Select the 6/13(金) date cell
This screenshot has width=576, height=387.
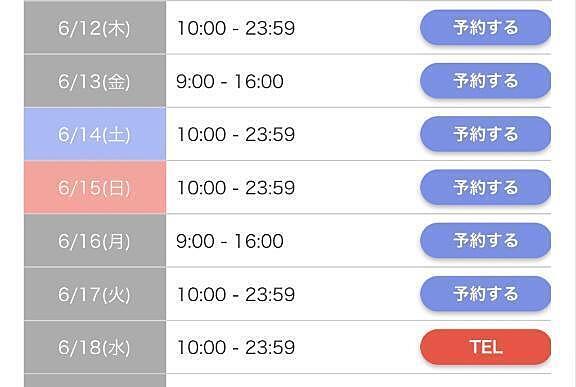tap(95, 81)
